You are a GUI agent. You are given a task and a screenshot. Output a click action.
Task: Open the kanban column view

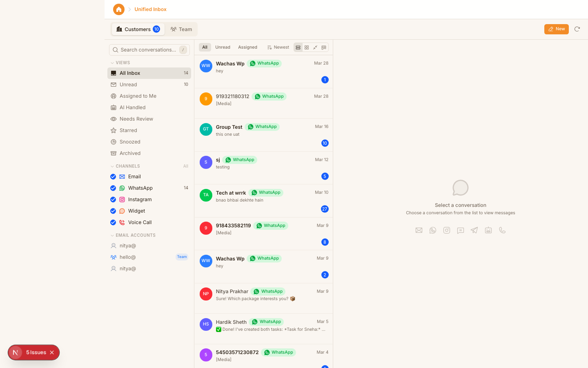(324, 47)
